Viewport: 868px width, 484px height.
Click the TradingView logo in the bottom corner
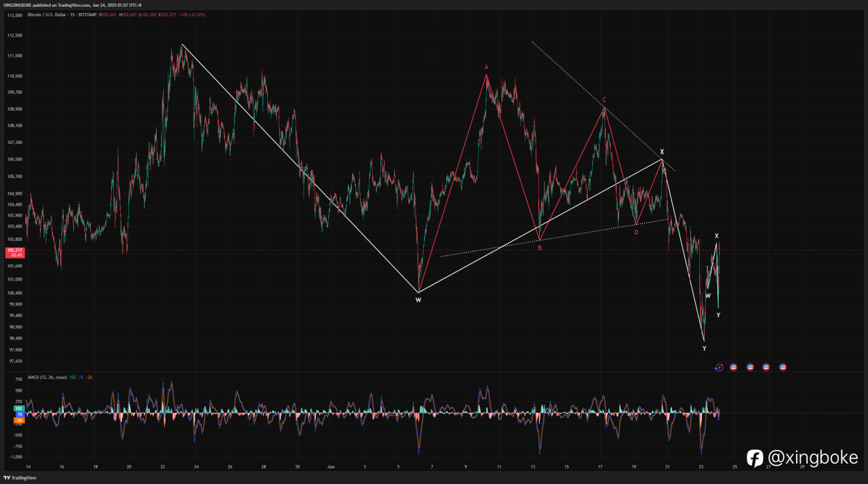[20, 478]
